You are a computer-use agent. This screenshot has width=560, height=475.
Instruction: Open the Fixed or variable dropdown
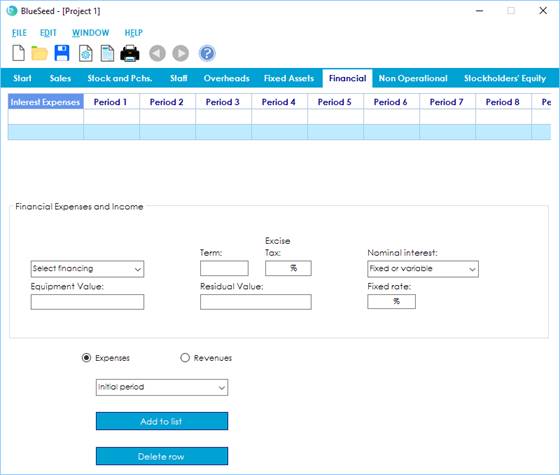(x=423, y=269)
